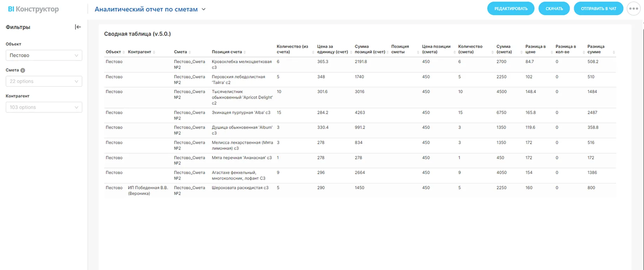Open the Аналитический отчет по сметам report selector
644x270 pixels.
tap(150, 9)
